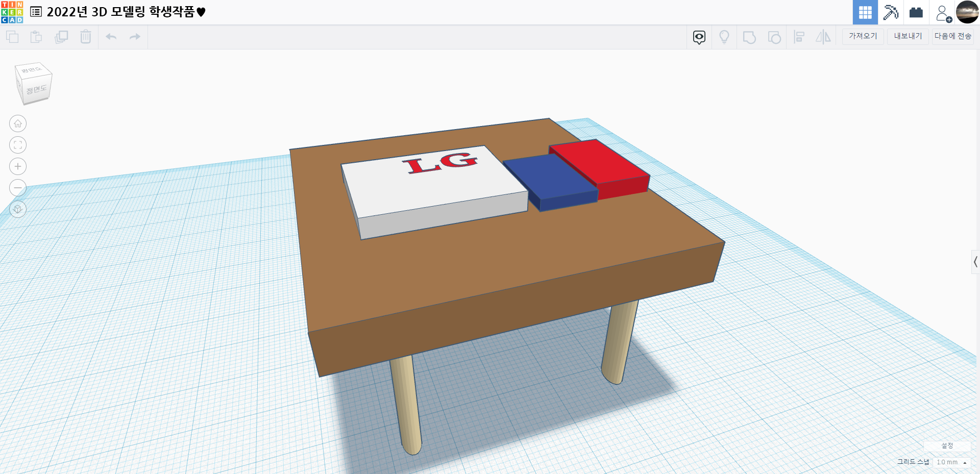Toggle show all lightbulb icon
Screen dimensions: 980x474
724,37
